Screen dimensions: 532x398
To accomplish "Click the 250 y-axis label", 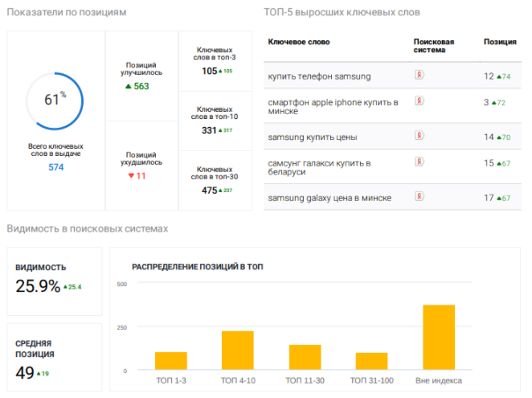I will click(x=122, y=327).
